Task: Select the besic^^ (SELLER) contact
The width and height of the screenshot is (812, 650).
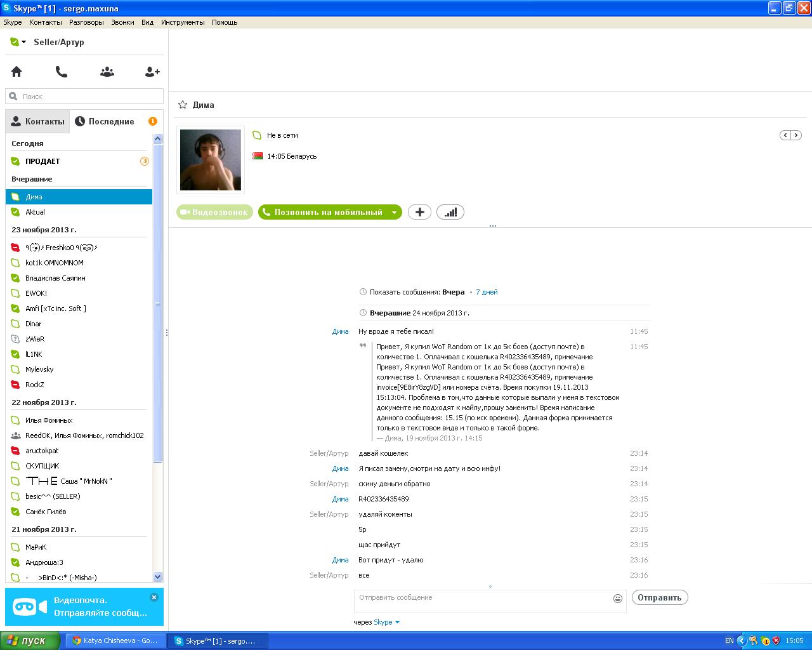Action: point(79,496)
